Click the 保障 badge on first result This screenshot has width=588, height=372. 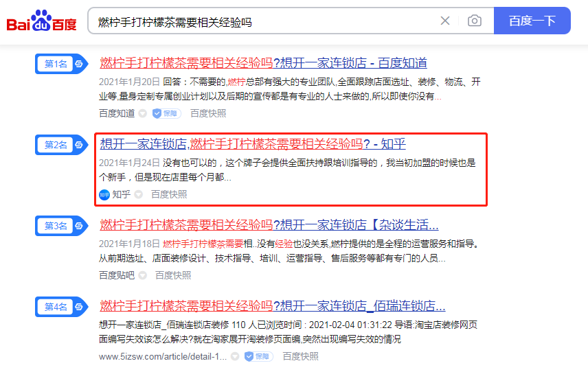pos(166,113)
